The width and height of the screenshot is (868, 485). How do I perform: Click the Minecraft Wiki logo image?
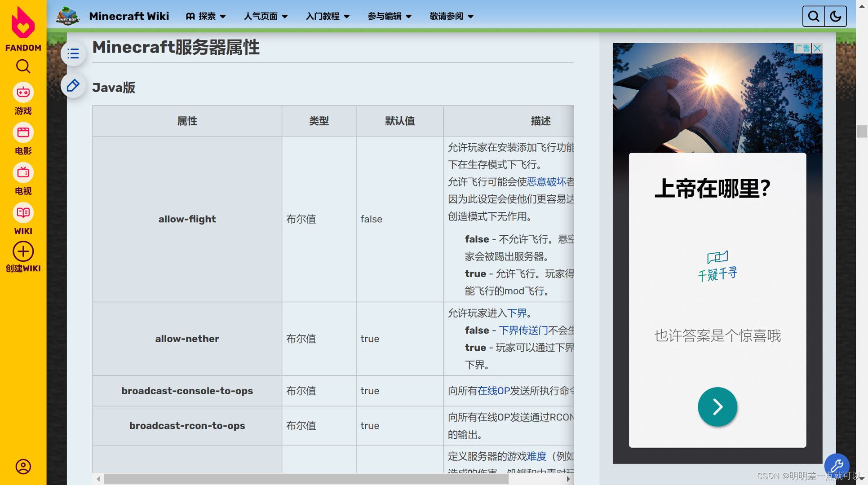(68, 16)
